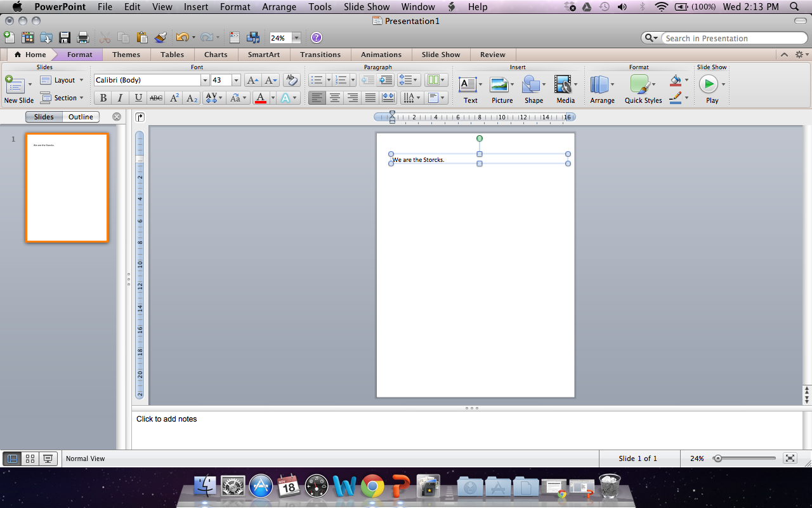The height and width of the screenshot is (508, 812).
Task: Click the Print icon in the toolbar
Action: tap(82, 37)
